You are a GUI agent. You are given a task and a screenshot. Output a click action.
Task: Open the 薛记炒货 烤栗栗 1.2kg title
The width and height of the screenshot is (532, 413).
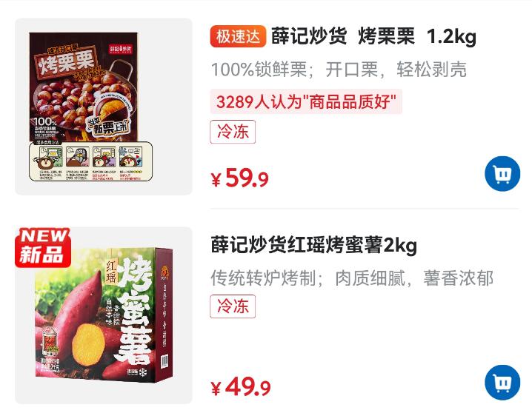(373, 36)
